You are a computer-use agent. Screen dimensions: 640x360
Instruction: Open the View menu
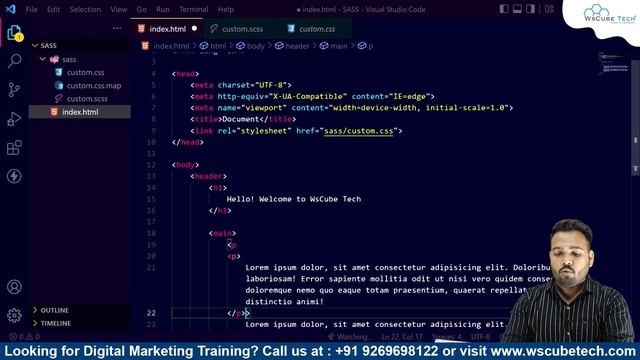[118, 9]
